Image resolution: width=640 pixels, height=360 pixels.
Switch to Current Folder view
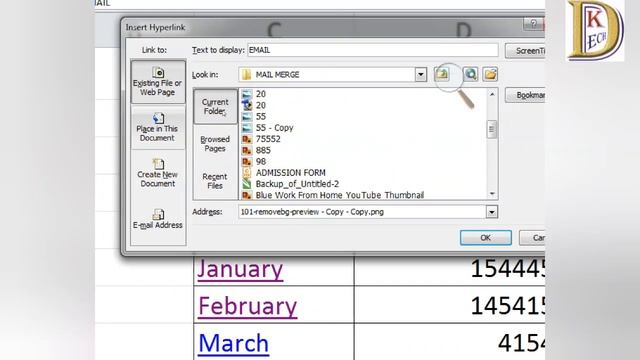(215, 107)
